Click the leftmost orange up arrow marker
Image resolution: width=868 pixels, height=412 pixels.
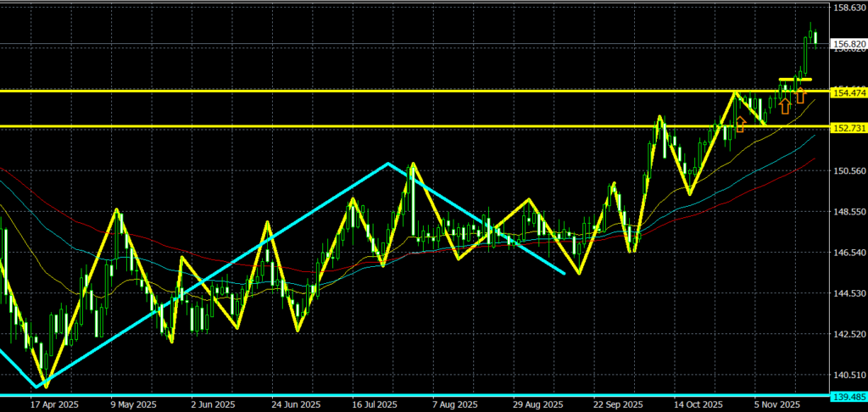[x=741, y=125]
